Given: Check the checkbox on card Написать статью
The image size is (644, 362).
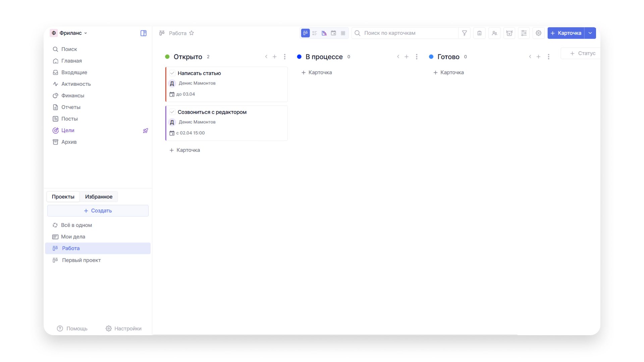Looking at the screenshot, I should tap(172, 73).
